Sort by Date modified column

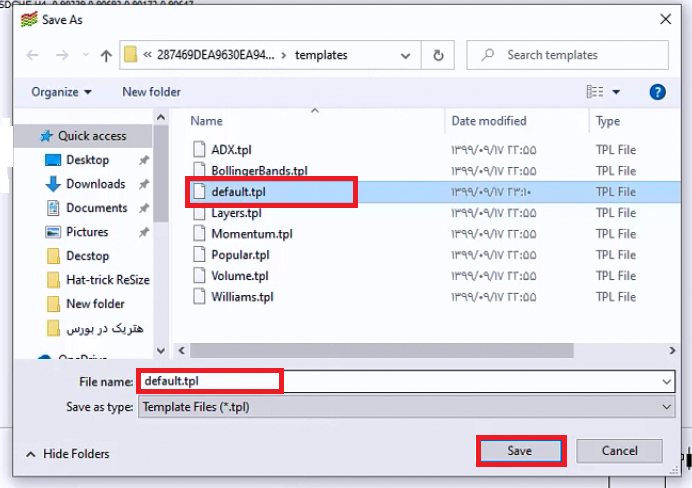pyautogui.click(x=489, y=121)
